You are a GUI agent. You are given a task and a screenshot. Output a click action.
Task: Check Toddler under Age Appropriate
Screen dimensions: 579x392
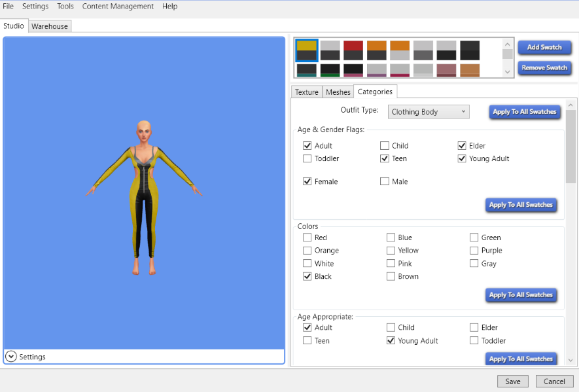(474, 341)
